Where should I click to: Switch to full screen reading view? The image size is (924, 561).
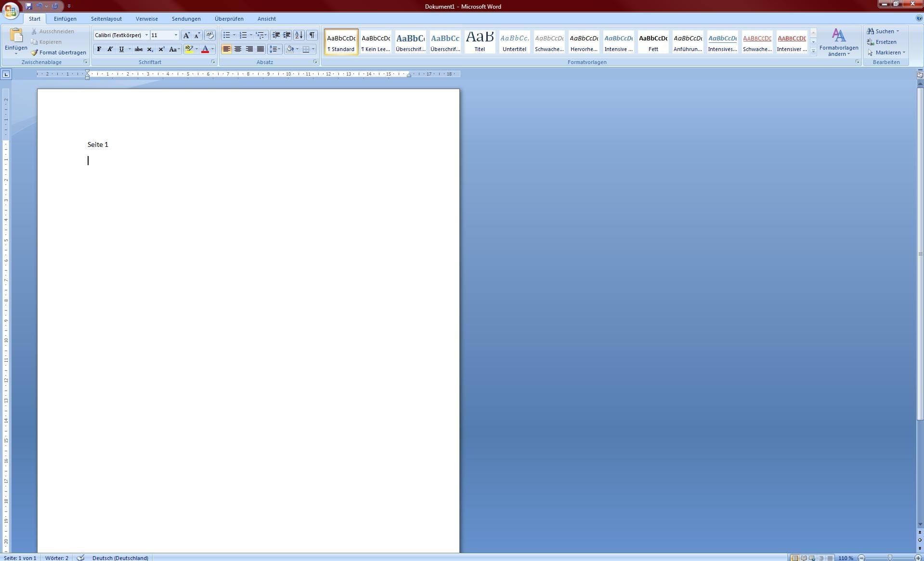click(804, 558)
